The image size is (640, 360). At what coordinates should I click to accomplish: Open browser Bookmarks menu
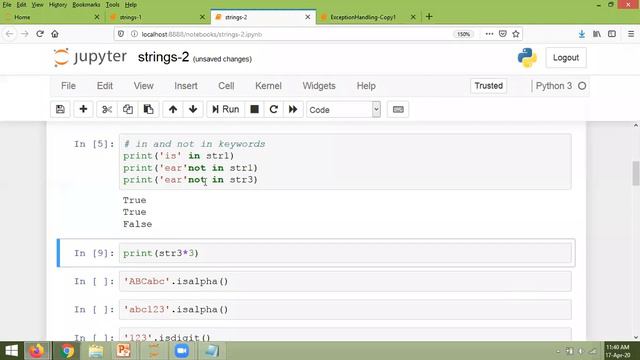pyautogui.click(x=86, y=4)
